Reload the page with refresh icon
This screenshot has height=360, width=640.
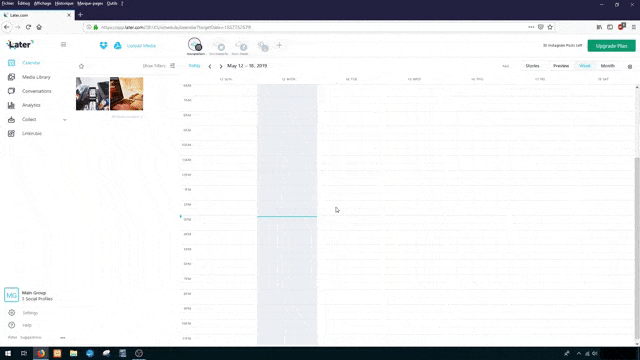click(28, 27)
